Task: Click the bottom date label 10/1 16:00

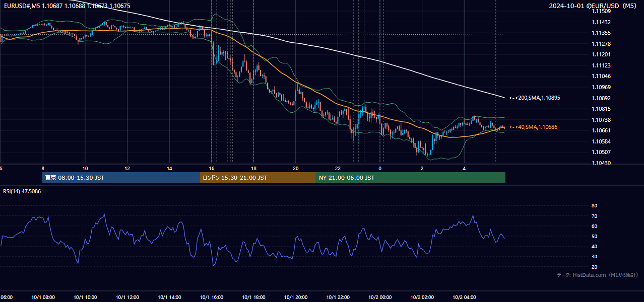Action: (212, 297)
